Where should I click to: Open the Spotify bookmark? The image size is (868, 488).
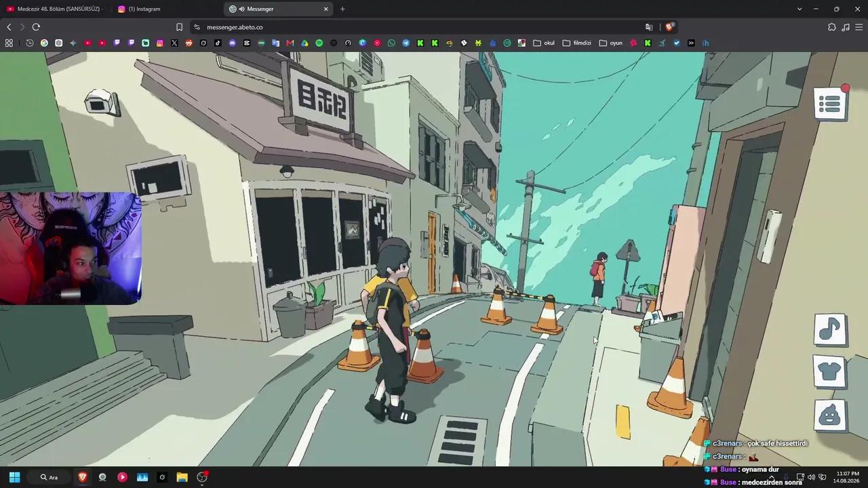coord(319,43)
